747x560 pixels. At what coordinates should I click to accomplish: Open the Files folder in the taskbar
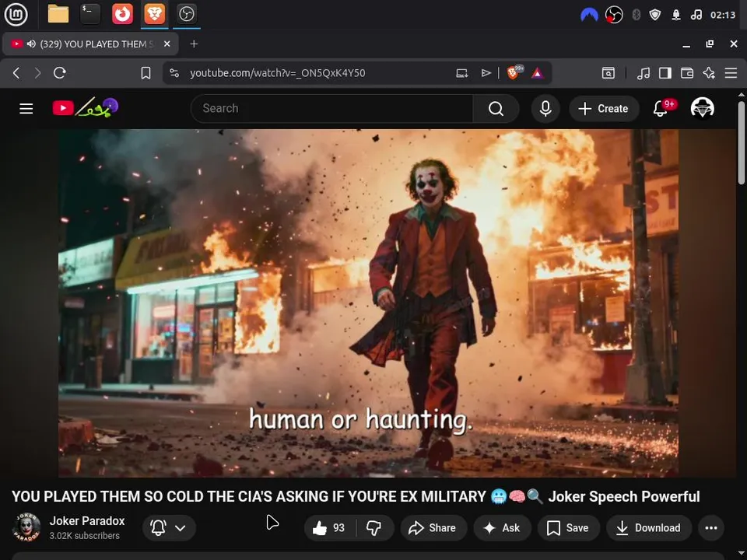(58, 14)
